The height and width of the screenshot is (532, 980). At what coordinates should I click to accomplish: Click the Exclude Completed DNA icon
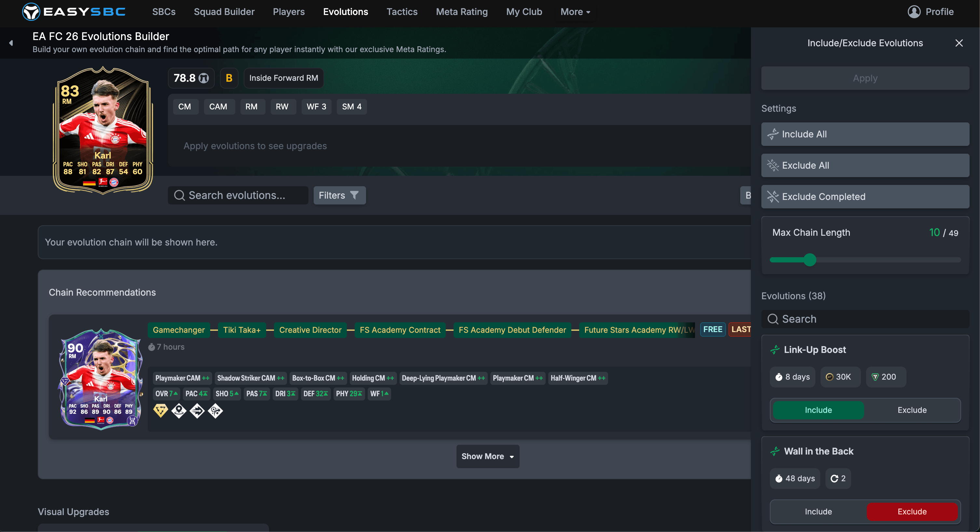(x=773, y=197)
